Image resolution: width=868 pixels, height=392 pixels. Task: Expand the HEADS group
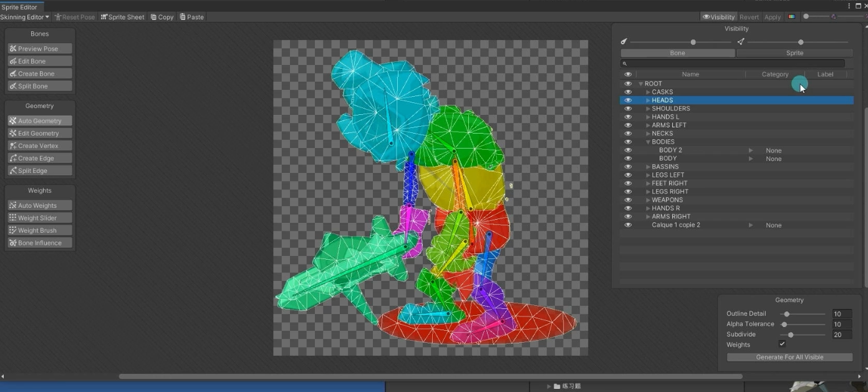(x=648, y=100)
